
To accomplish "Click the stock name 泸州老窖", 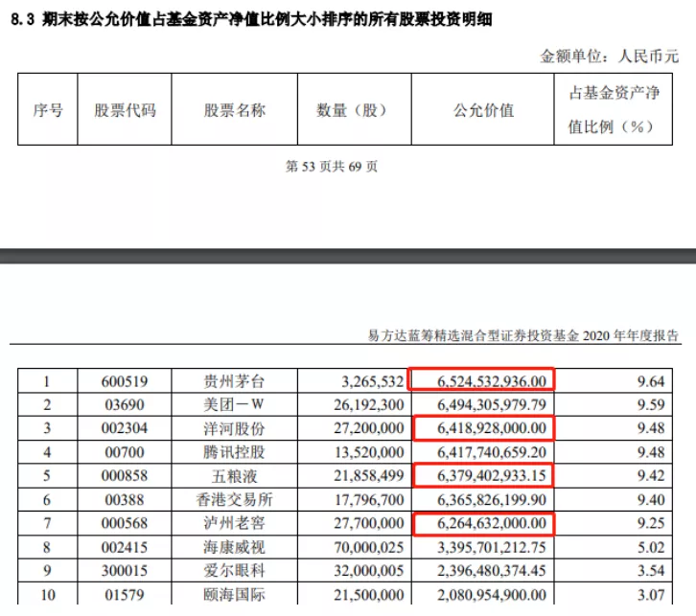I will [234, 523].
